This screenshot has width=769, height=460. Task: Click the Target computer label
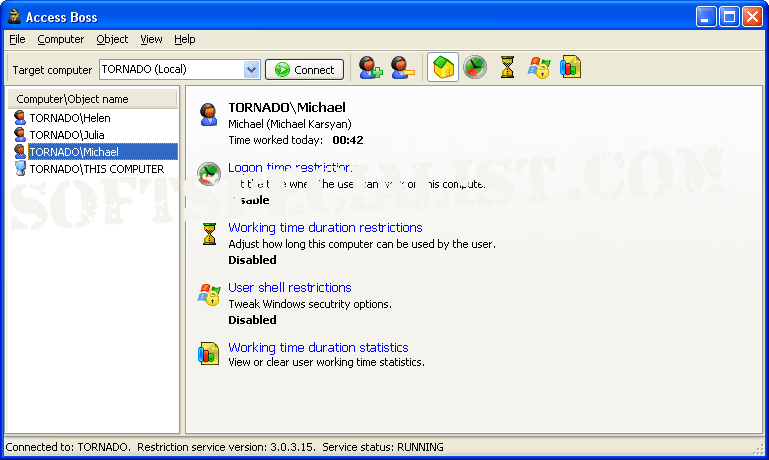click(52, 70)
